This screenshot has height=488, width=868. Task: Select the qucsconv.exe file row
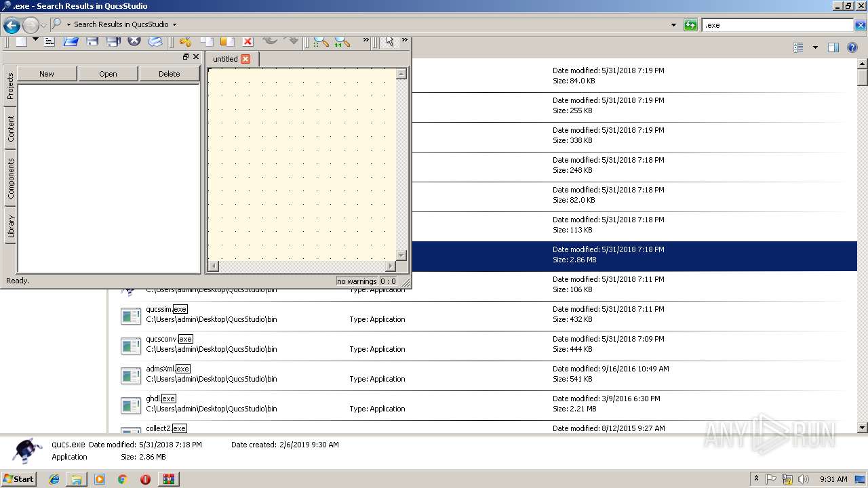[x=483, y=346]
